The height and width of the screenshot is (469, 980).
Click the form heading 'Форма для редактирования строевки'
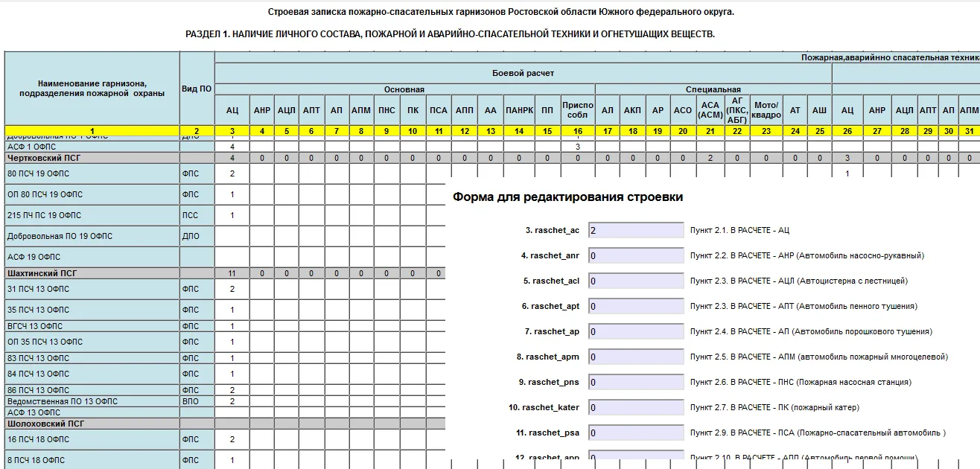point(567,197)
